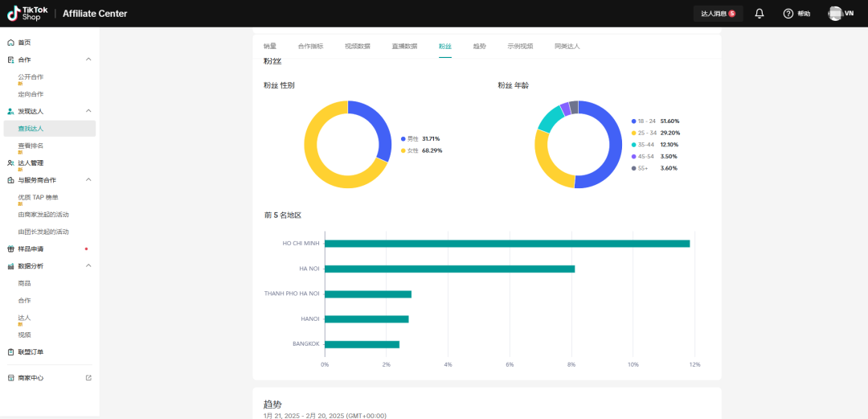Viewport: 868px width, 419px height.
Task: Switch to the 趋势 tab
Action: [480, 47]
